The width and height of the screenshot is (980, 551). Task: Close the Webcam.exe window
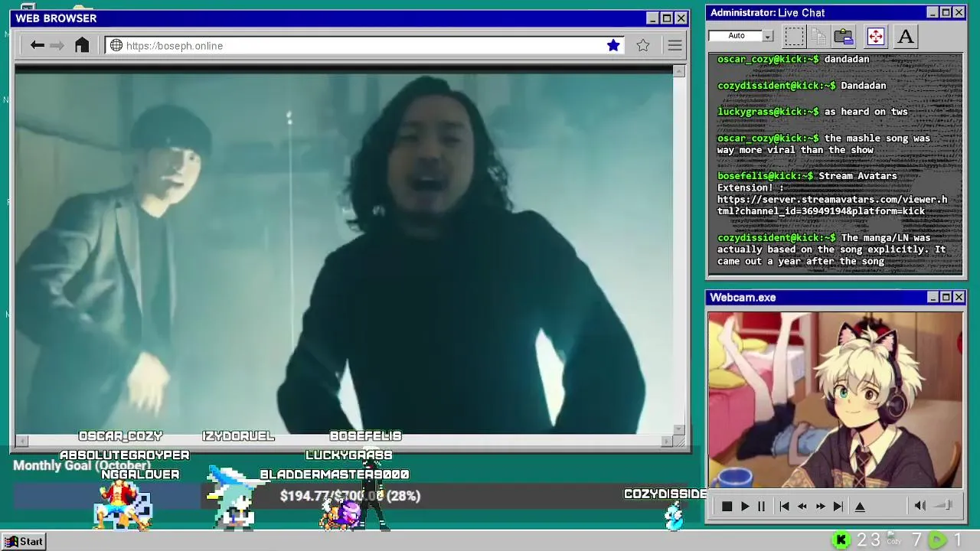(959, 297)
